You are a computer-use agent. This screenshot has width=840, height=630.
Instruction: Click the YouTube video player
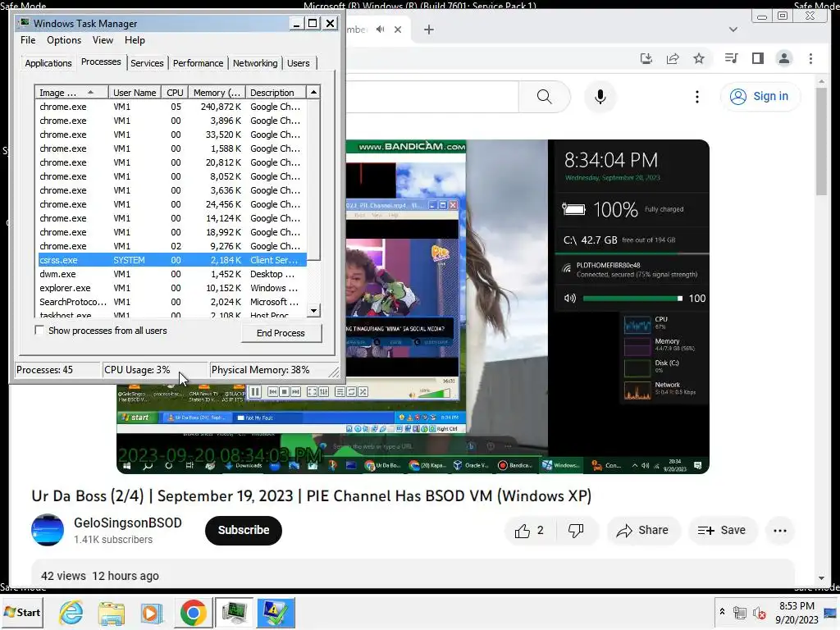pyautogui.click(x=413, y=307)
